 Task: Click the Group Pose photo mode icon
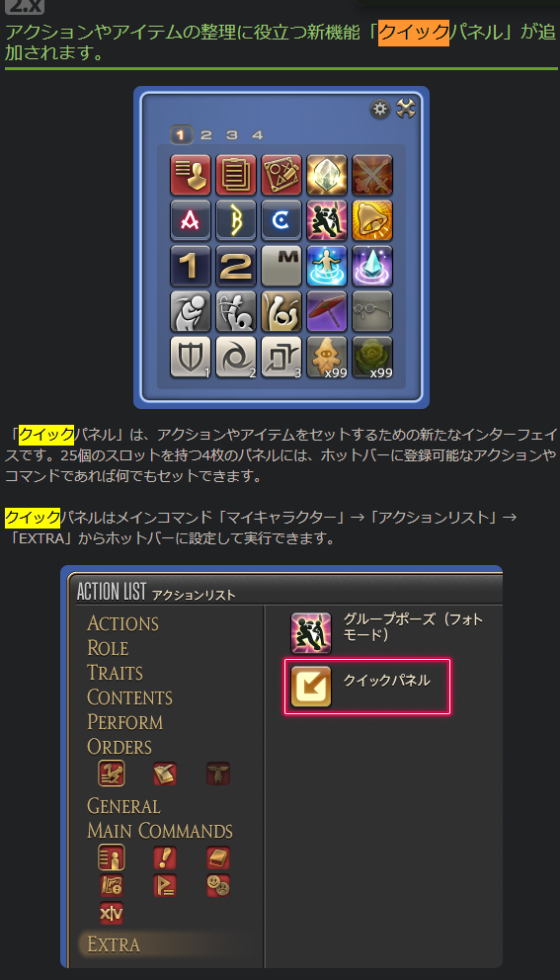311,633
